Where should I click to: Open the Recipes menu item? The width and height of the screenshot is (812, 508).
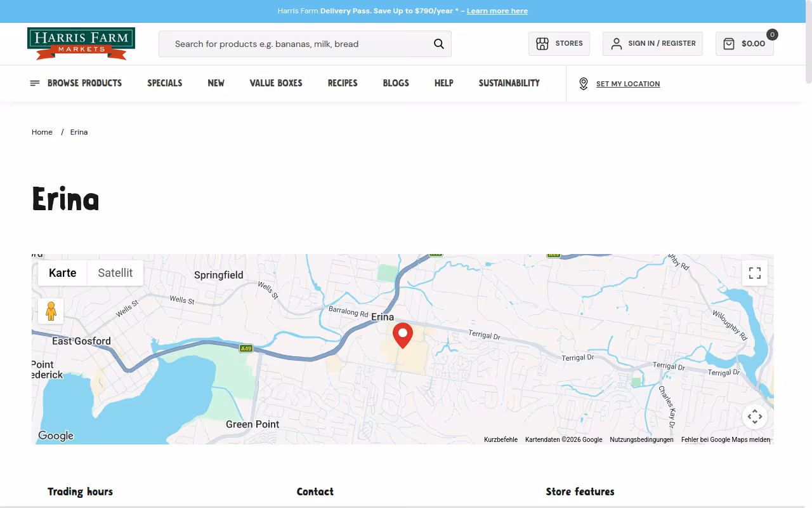pyautogui.click(x=343, y=83)
